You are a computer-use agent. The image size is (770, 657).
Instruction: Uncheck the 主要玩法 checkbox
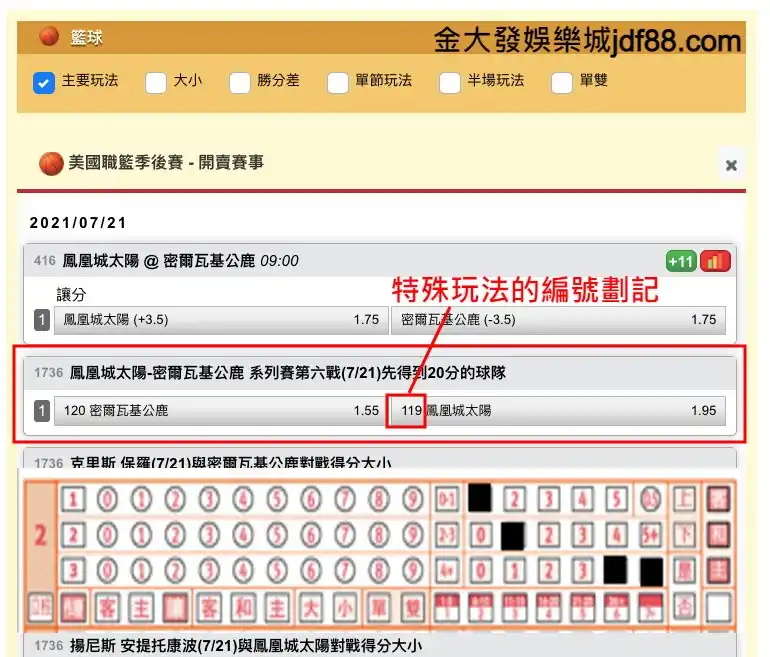click(x=43, y=82)
